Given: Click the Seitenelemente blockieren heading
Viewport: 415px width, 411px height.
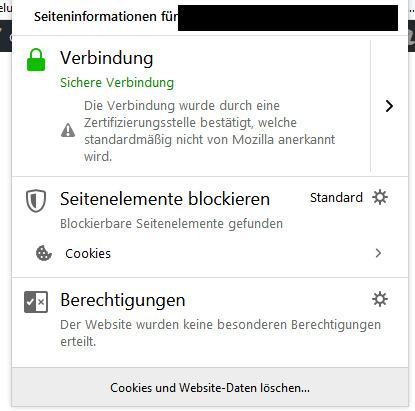Looking at the screenshot, I should tap(165, 199).
